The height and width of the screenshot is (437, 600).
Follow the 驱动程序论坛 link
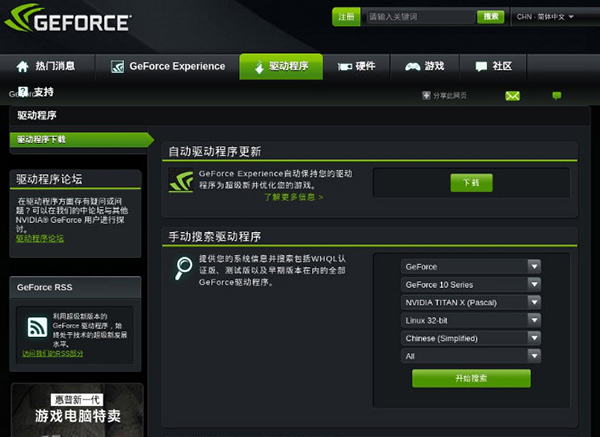pos(40,239)
